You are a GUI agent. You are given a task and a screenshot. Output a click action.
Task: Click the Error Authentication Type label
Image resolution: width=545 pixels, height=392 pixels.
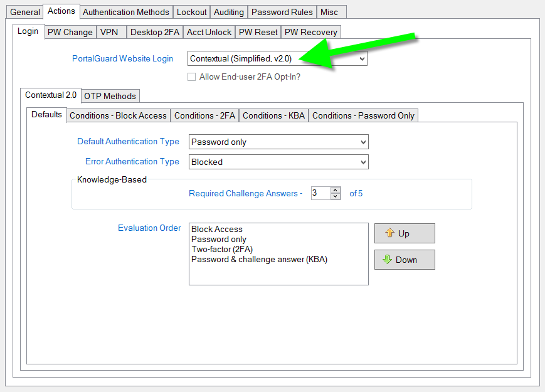click(132, 162)
